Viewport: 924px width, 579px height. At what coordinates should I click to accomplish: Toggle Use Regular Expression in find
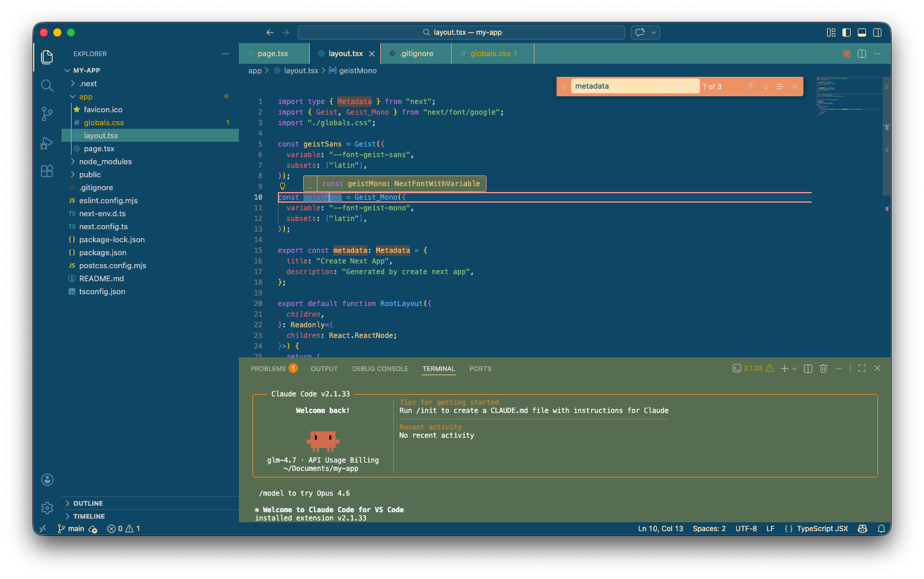pyautogui.click(x=692, y=86)
